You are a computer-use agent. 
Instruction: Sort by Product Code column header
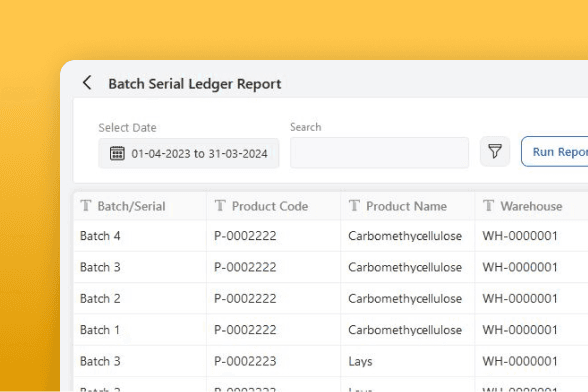coord(273,206)
